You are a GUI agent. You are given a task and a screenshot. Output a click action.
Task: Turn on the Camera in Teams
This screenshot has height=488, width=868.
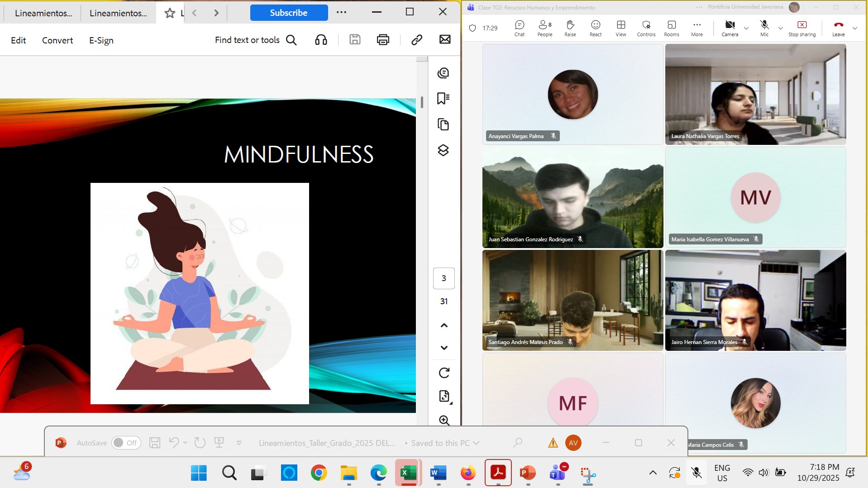[x=730, y=28]
